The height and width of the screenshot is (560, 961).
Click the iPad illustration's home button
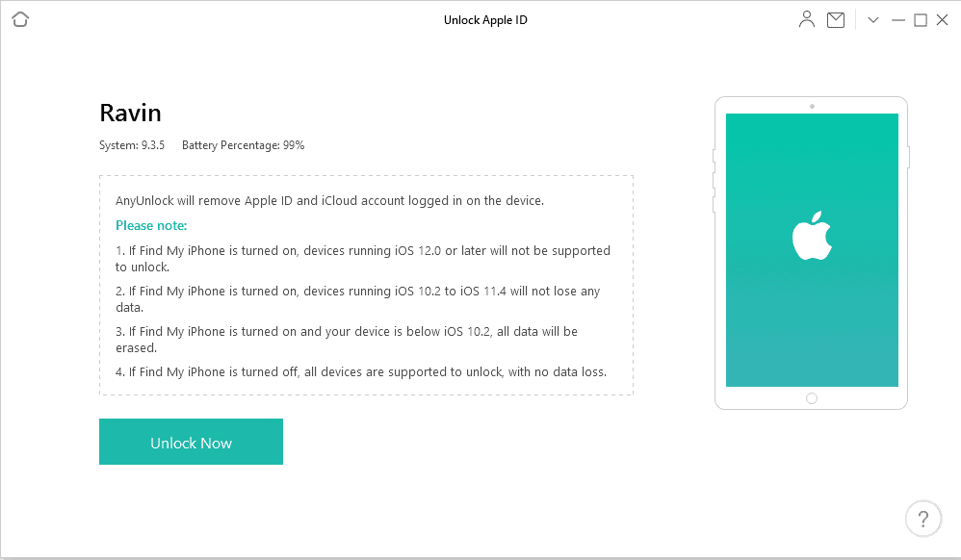coord(812,398)
